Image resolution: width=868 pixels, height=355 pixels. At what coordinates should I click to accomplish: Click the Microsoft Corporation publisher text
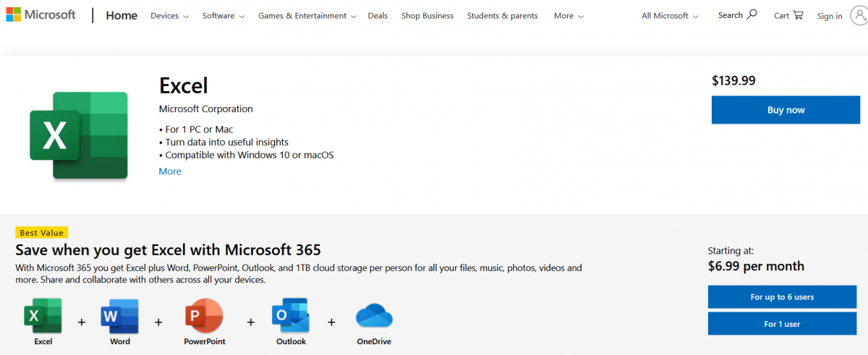(206, 109)
